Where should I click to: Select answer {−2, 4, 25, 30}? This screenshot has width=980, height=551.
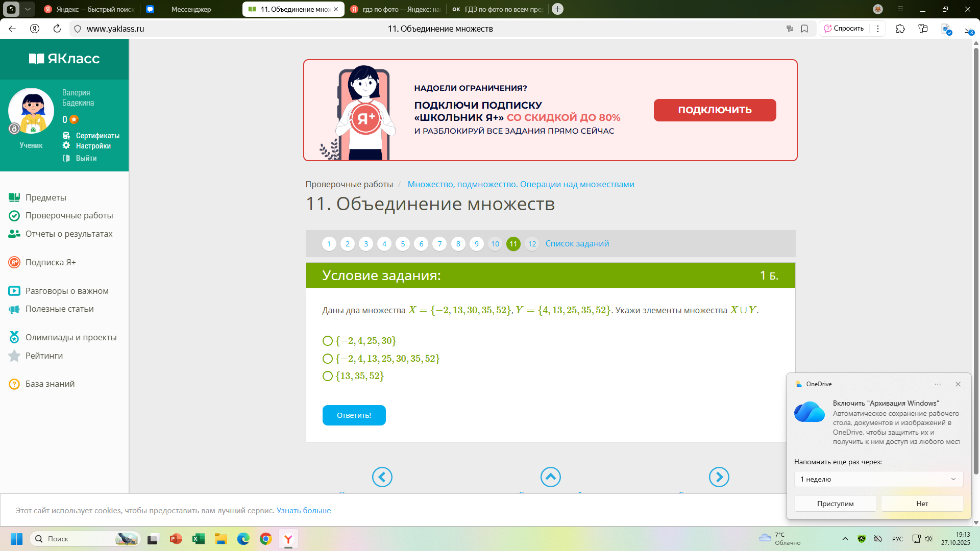(328, 341)
